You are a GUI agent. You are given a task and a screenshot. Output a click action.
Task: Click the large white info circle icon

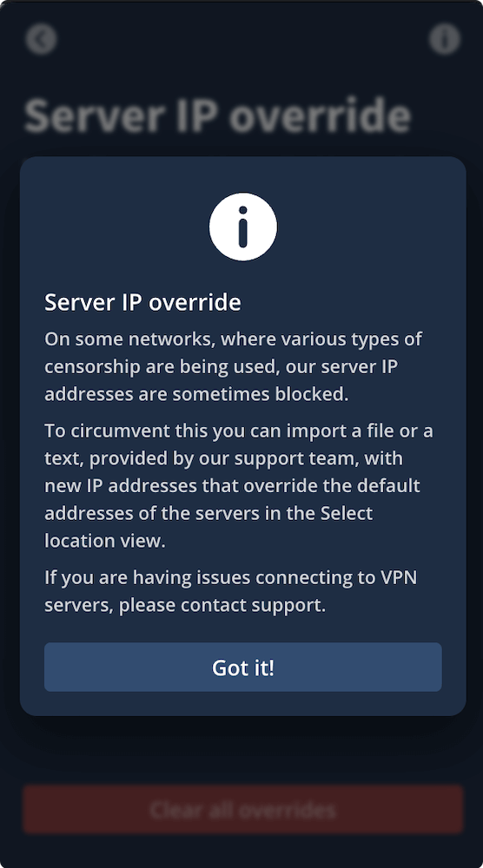click(242, 227)
